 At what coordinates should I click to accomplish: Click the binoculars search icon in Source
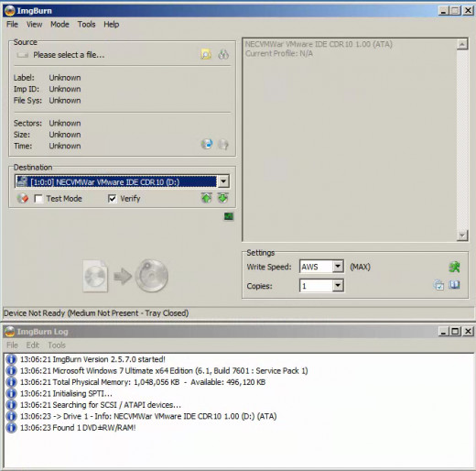(x=223, y=55)
